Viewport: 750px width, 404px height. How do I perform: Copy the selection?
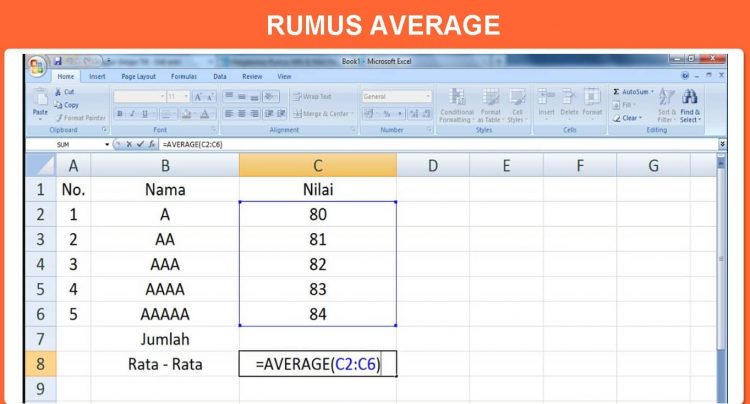66,105
